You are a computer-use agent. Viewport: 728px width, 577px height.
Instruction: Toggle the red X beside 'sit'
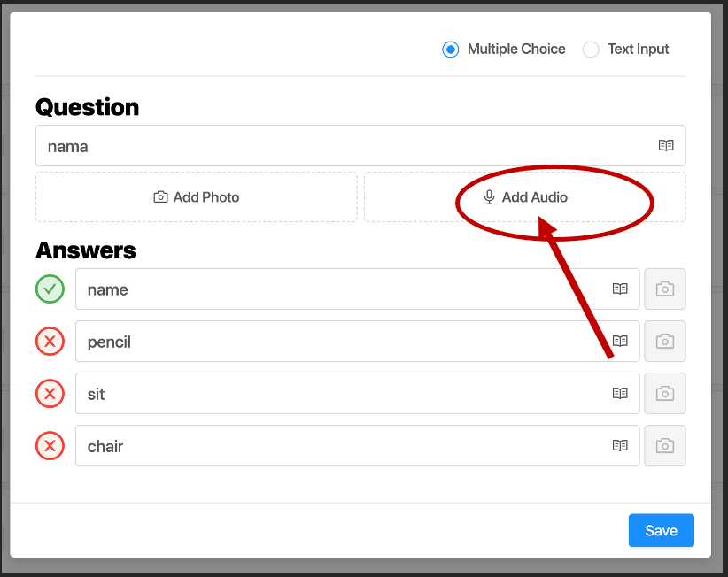[50, 394]
